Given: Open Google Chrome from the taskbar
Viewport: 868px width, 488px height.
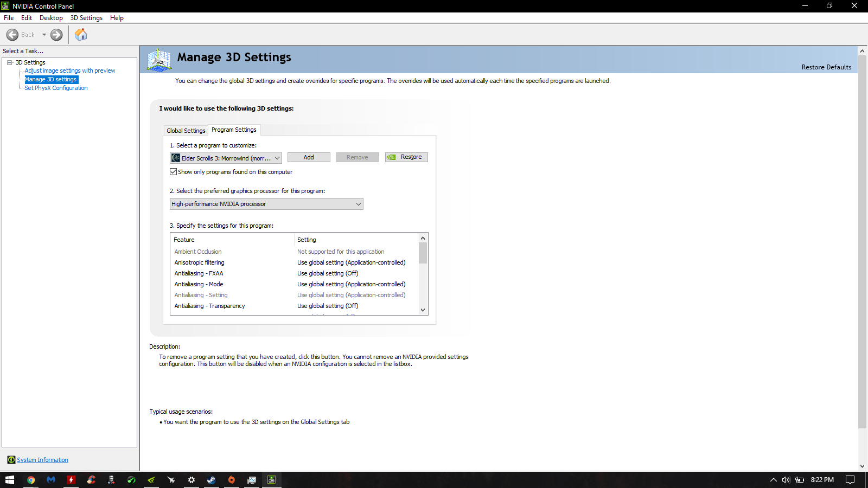Looking at the screenshot, I should coord(31,480).
